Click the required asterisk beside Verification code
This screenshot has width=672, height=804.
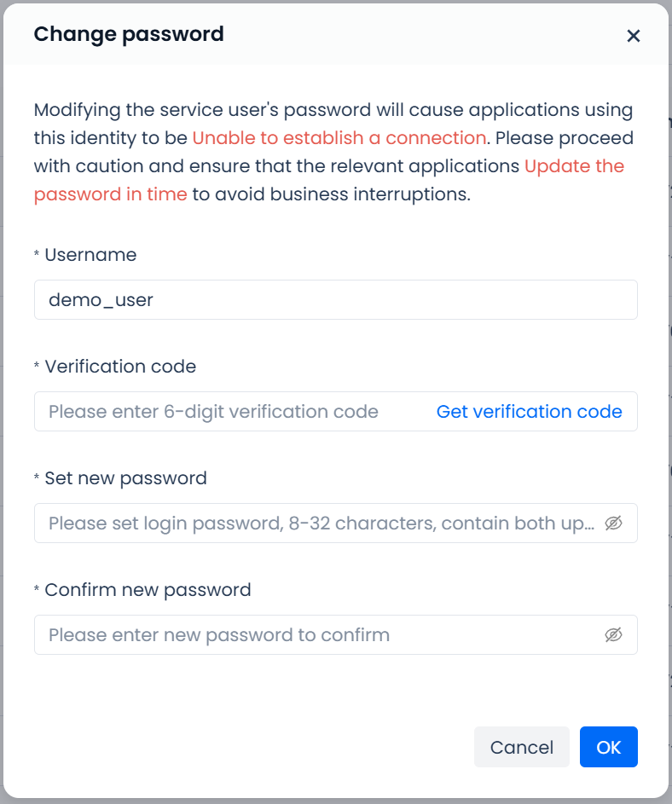(x=37, y=367)
